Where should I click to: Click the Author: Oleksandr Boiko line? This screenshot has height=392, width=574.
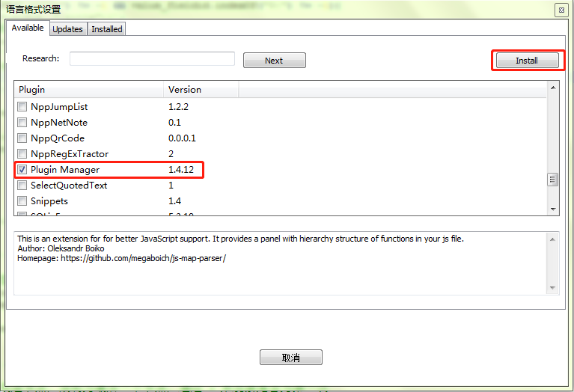pos(61,248)
